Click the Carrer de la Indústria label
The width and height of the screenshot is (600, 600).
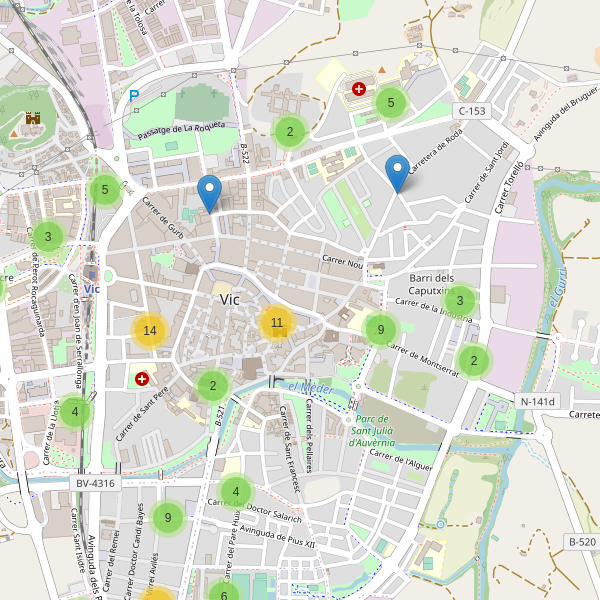point(434,310)
